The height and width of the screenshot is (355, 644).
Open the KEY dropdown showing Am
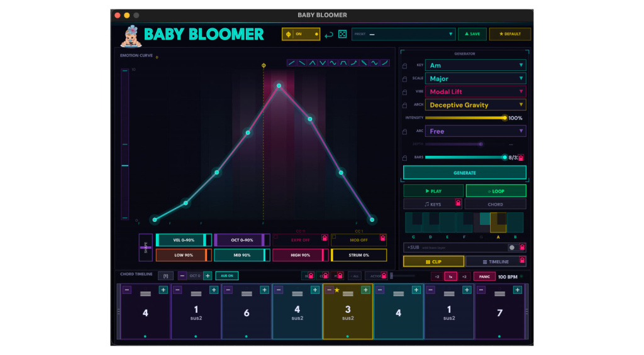click(x=475, y=65)
